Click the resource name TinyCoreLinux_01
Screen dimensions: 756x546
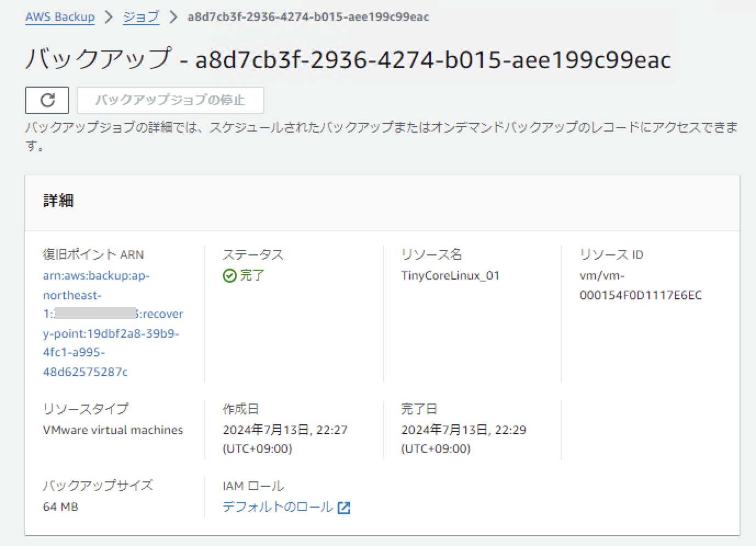click(450, 275)
